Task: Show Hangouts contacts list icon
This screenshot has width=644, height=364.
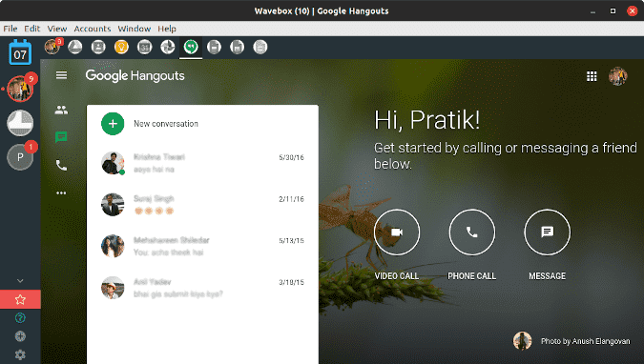Action: click(x=61, y=110)
